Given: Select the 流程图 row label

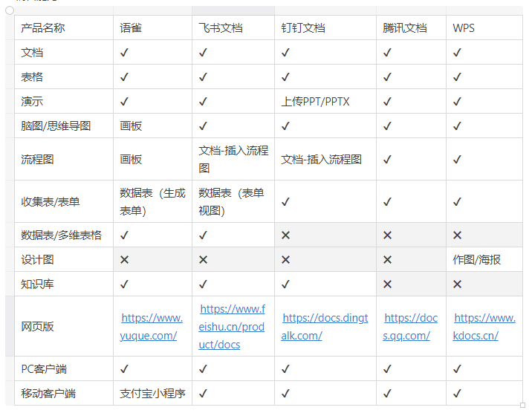Looking at the screenshot, I should pyautogui.click(x=37, y=159).
